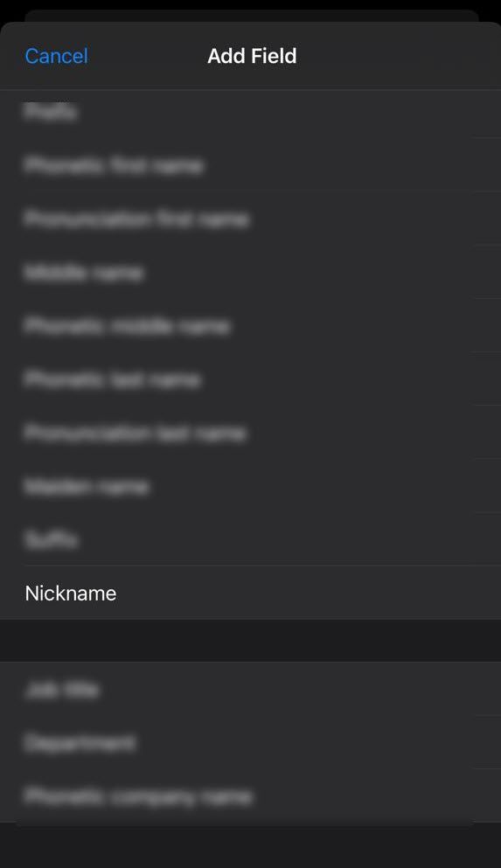Tap the separator line under the header bar
The height and width of the screenshot is (868, 501).
pos(250,90)
